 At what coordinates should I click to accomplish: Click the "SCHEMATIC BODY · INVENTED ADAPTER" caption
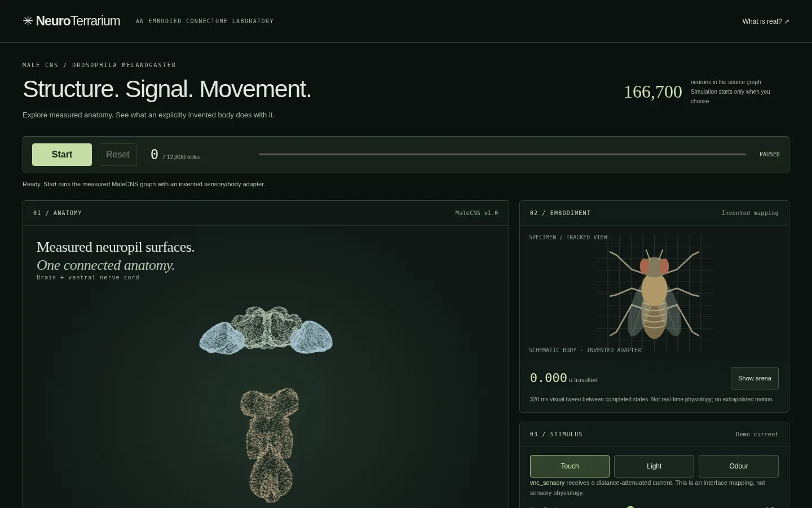click(x=585, y=351)
